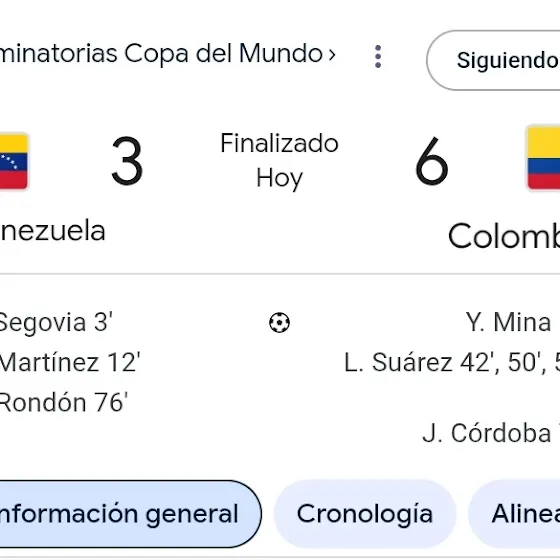Open the three-dot more options menu
560x560 pixels.
coord(378,56)
